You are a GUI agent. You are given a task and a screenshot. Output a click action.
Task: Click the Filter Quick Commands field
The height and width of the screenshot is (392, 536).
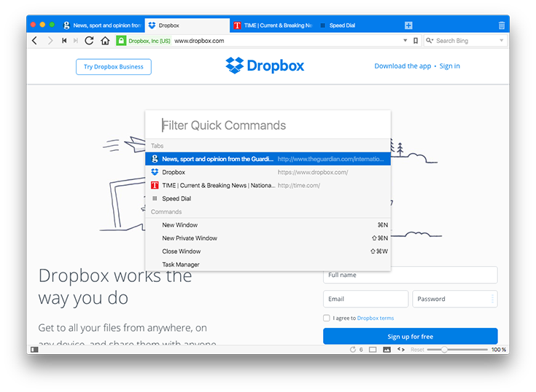(268, 125)
